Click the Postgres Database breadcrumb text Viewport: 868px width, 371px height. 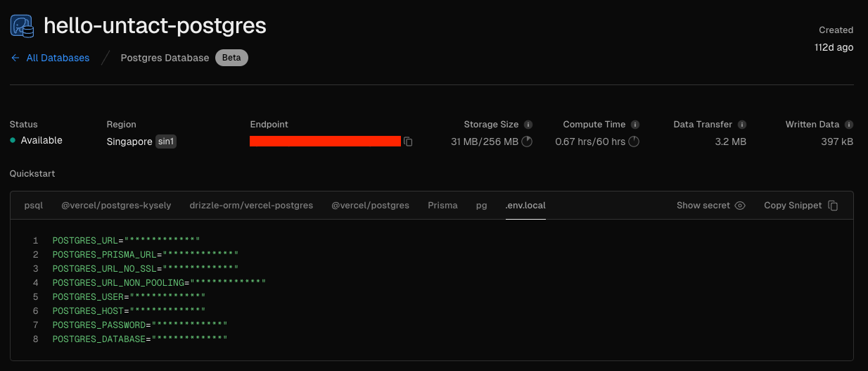click(165, 58)
